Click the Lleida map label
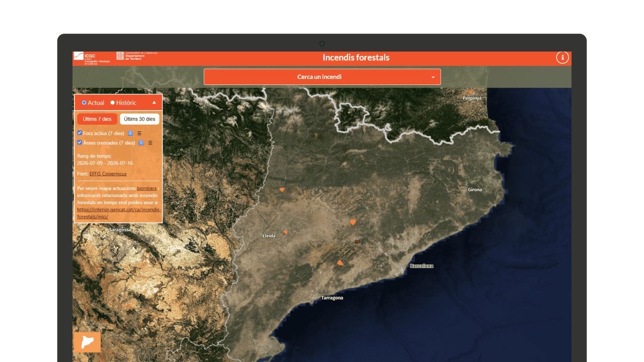Viewport: 644px width, 362px height. point(269,236)
